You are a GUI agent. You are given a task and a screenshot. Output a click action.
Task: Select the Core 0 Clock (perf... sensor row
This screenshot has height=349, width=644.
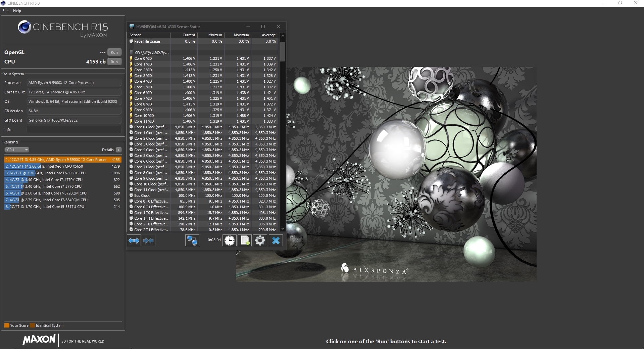point(203,127)
